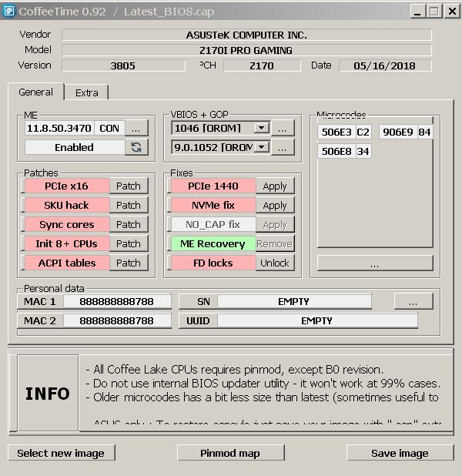
Task: Apply the NVMe fix
Action: (x=275, y=205)
